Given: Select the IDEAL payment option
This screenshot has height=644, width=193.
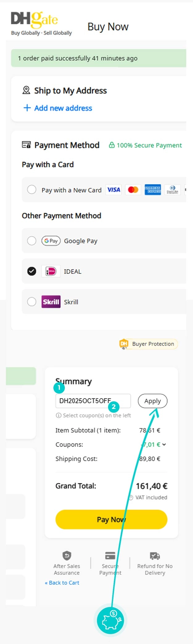Looking at the screenshot, I should [32, 271].
